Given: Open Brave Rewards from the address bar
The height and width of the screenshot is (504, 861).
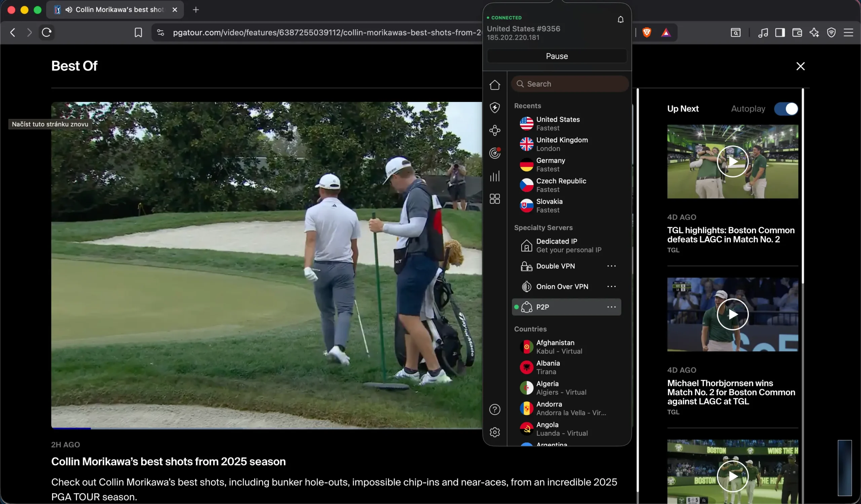Looking at the screenshot, I should coord(666,32).
